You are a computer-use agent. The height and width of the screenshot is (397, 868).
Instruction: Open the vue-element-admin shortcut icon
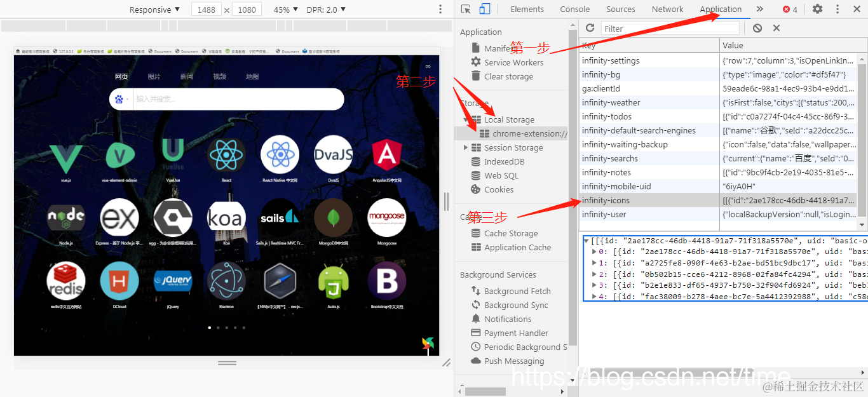coord(119,156)
